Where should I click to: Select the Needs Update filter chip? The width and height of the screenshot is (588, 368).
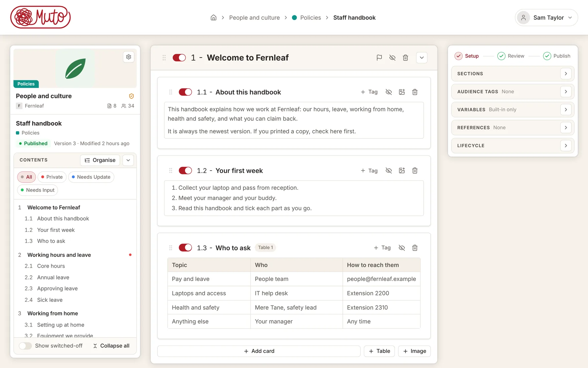(x=91, y=177)
